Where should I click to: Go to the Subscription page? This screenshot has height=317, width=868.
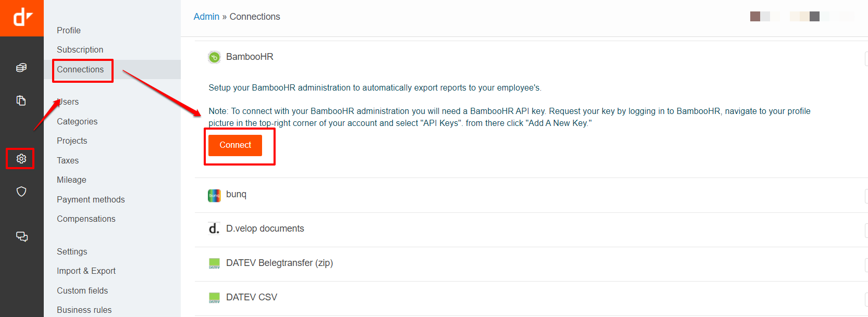(x=80, y=49)
